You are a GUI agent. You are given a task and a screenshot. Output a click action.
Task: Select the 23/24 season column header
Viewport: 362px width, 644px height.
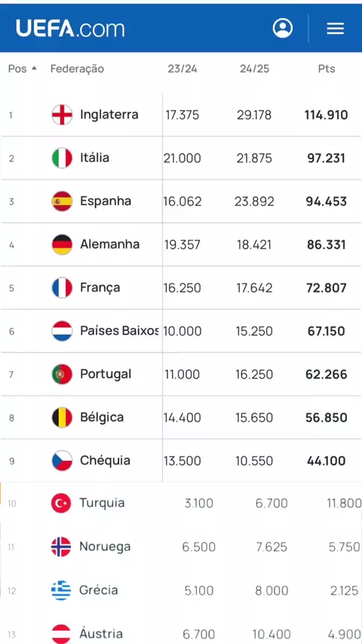183,69
